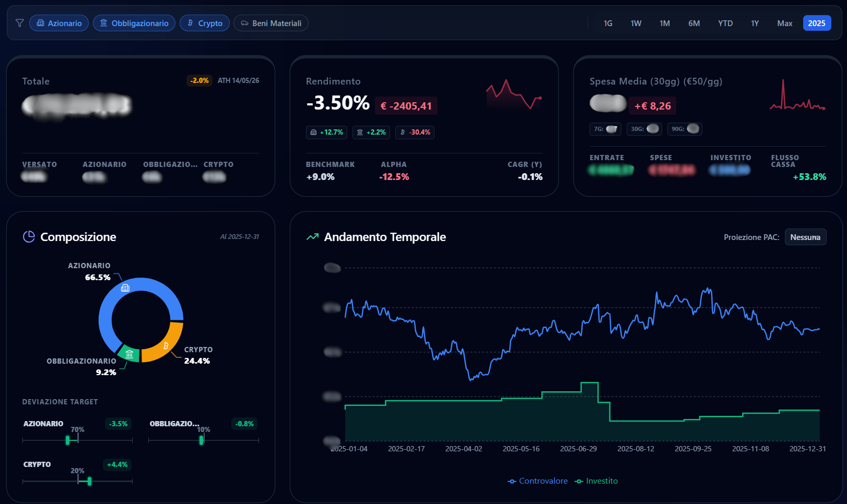Click the 30G spending badge
The height and width of the screenshot is (504, 847).
click(644, 129)
